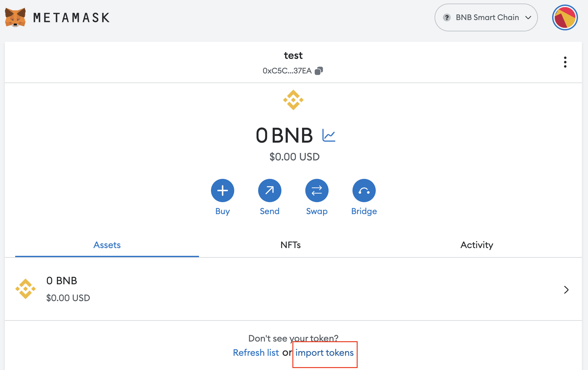Switch to the Activity tab
The image size is (588, 370).
[x=477, y=245]
